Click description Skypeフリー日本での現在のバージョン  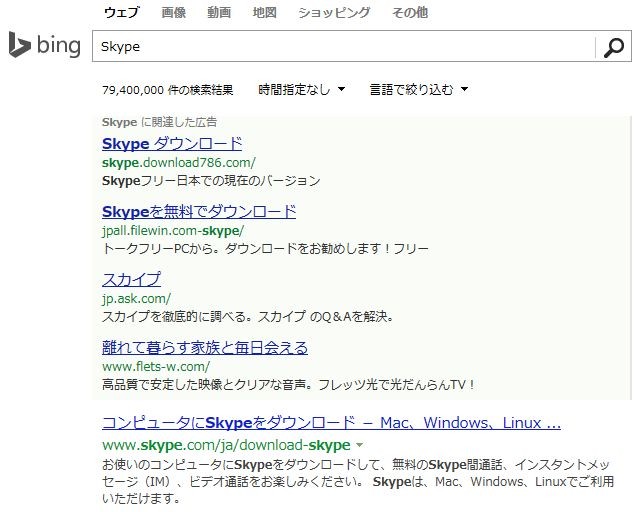pyautogui.click(x=211, y=180)
